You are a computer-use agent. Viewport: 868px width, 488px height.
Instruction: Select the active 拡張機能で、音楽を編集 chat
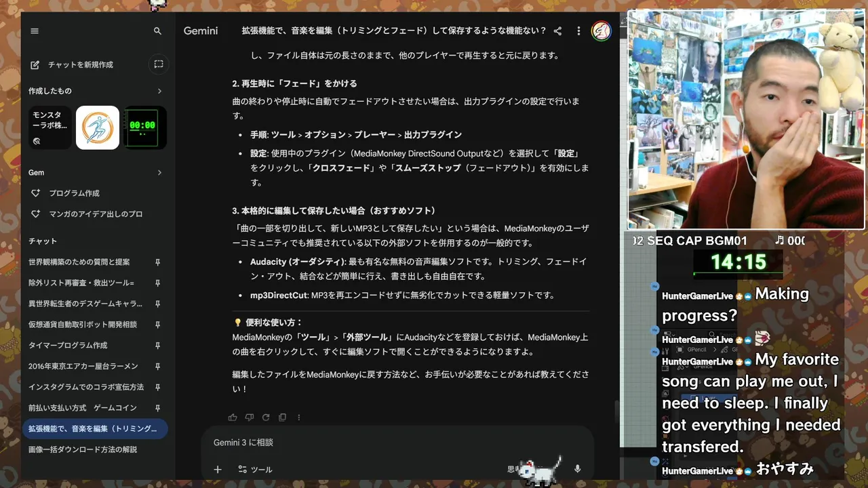point(95,428)
